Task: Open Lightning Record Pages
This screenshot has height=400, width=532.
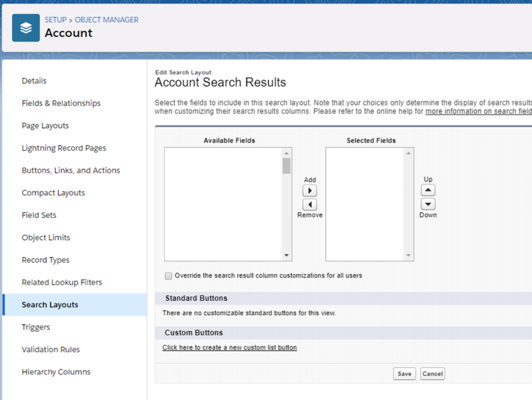Action: point(64,148)
